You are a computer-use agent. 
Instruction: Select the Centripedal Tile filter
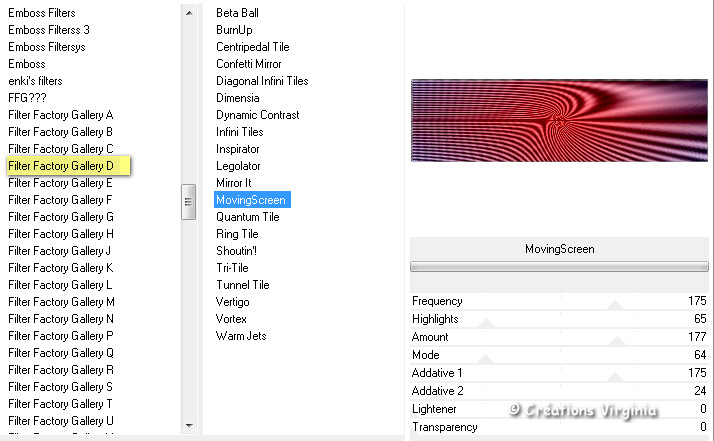(x=253, y=47)
